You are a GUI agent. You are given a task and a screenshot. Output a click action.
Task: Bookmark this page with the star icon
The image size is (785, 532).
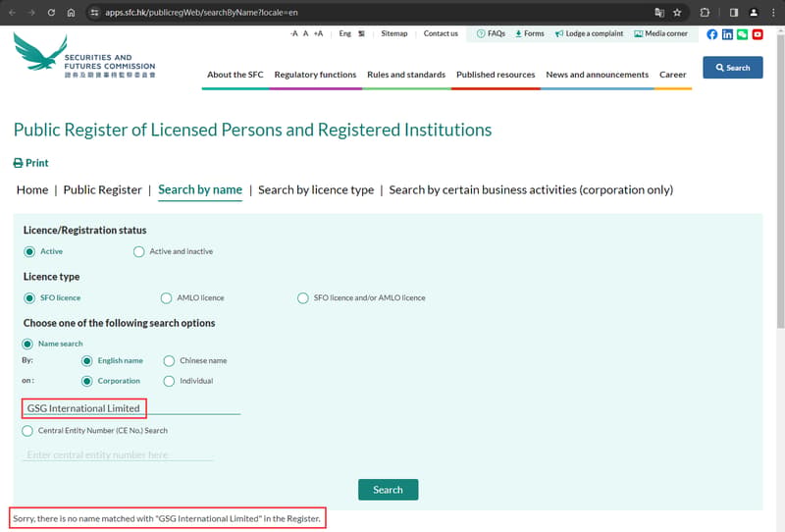[677, 13]
